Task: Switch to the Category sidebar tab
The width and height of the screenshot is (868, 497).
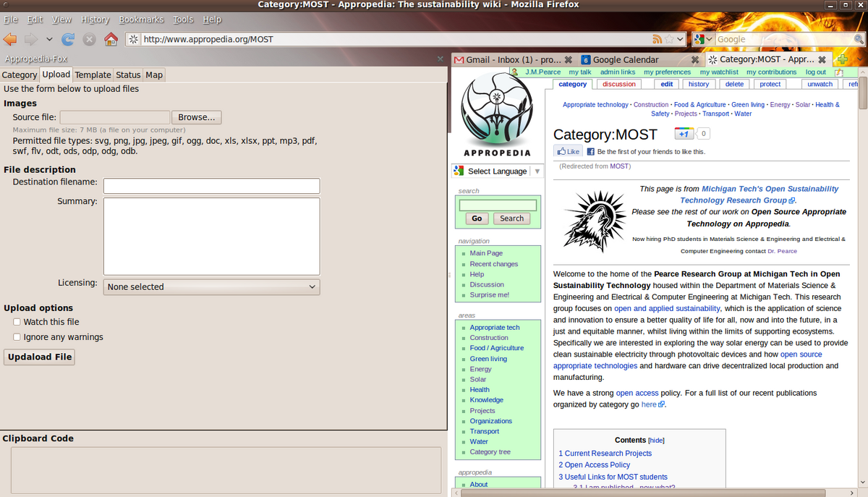Action: coord(20,75)
